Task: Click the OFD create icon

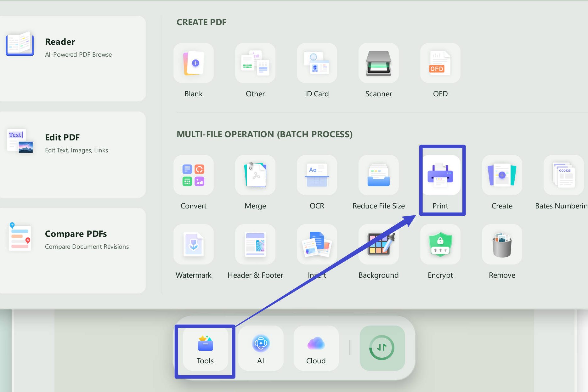Action: click(x=440, y=63)
